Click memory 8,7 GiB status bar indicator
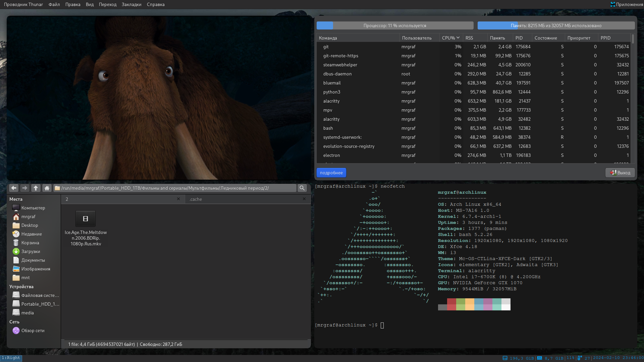The height and width of the screenshot is (362, 644). [550, 358]
